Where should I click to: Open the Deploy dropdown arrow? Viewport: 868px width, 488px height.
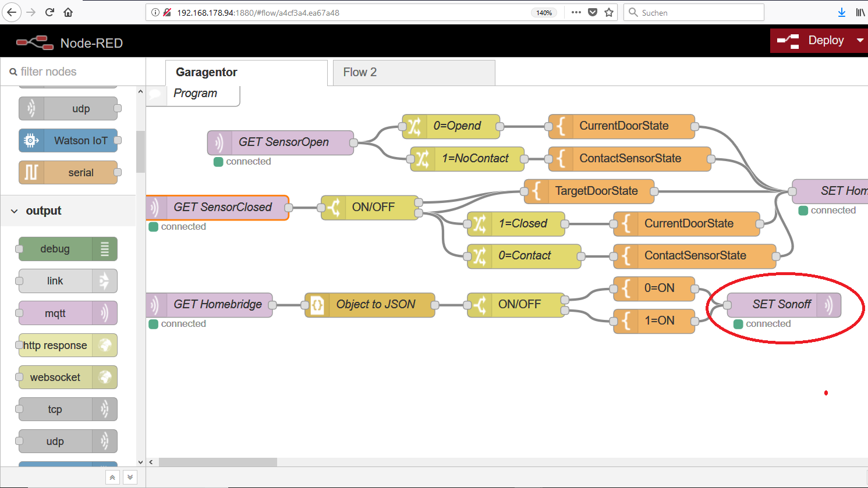(x=860, y=41)
